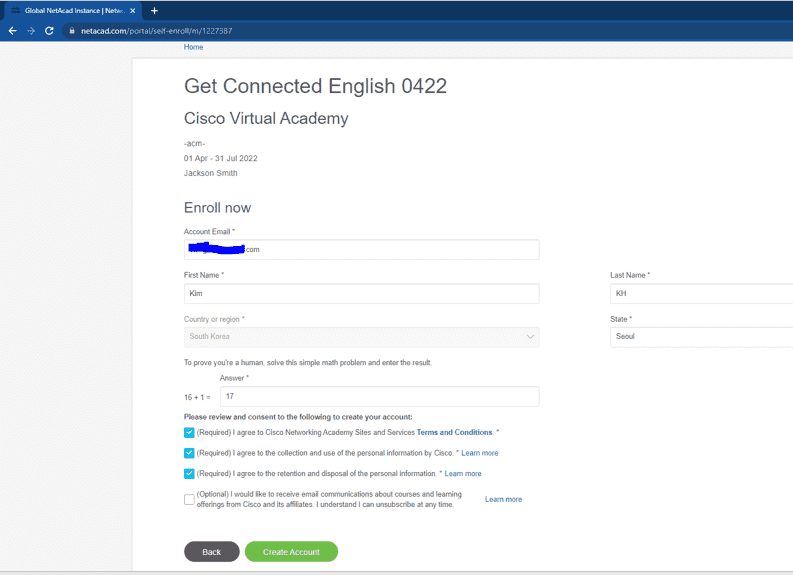This screenshot has height=575, width=793.
Task: Reload the page with refresh icon
Action: [x=49, y=31]
